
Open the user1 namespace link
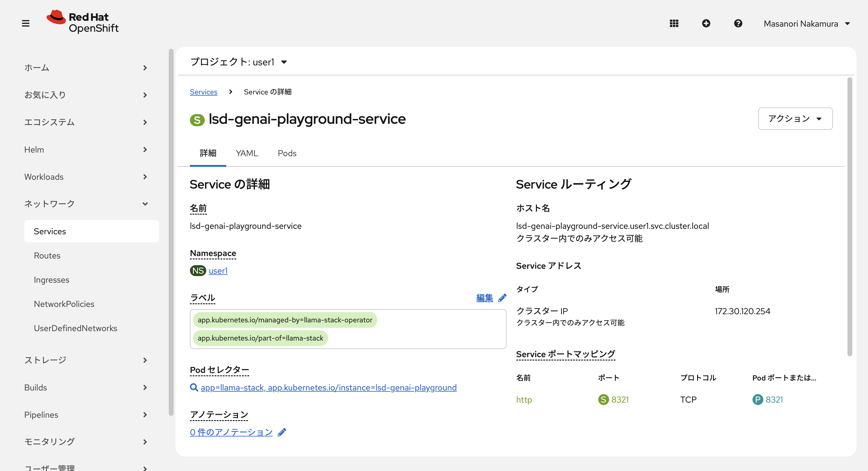coord(218,270)
